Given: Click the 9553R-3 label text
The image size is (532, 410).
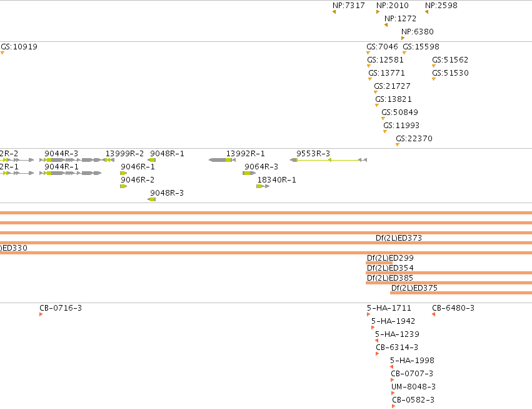Looking at the screenshot, I should pyautogui.click(x=313, y=154).
